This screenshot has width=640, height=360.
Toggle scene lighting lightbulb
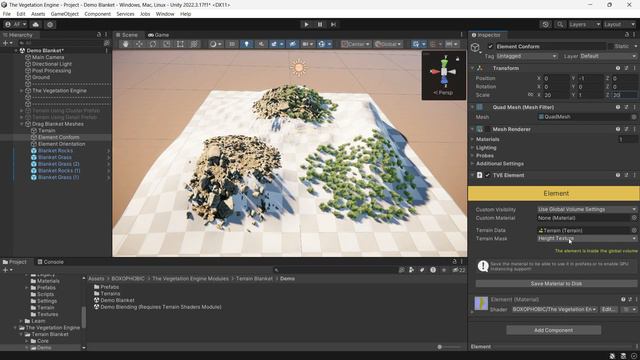[246, 44]
